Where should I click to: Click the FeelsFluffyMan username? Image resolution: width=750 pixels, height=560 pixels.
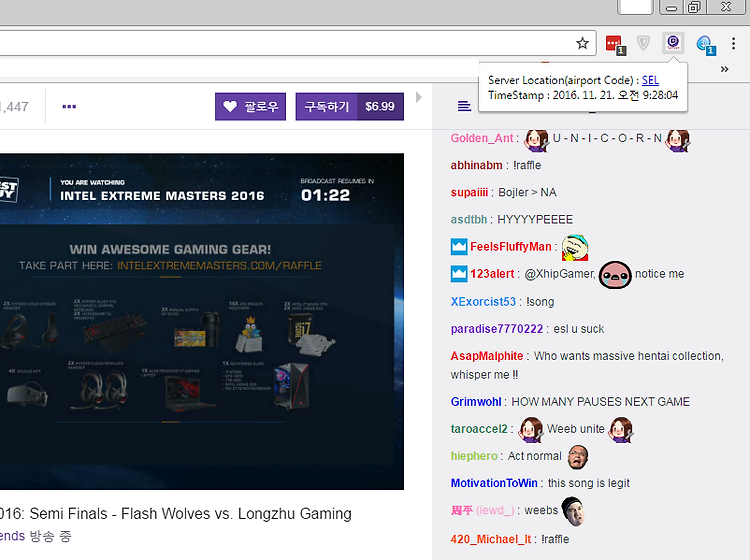point(511,247)
